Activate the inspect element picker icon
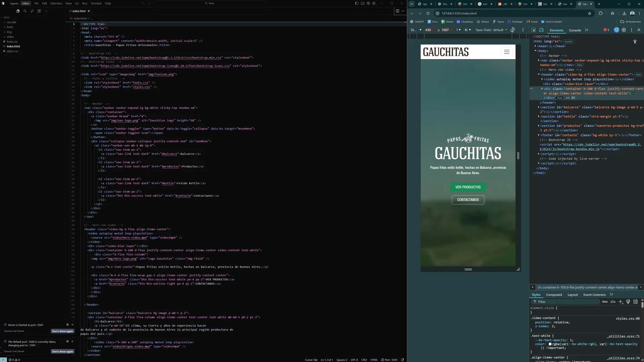The width and height of the screenshot is (644, 362). 534,30
